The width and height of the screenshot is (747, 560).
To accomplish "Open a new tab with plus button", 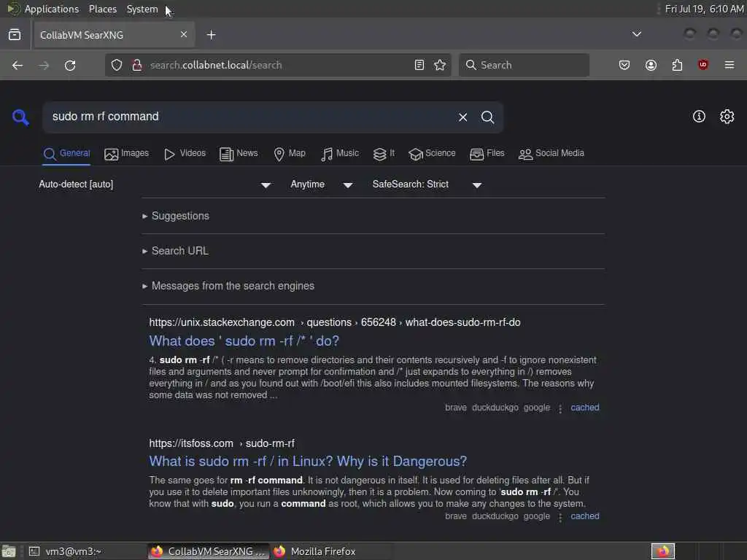I will [x=211, y=35].
